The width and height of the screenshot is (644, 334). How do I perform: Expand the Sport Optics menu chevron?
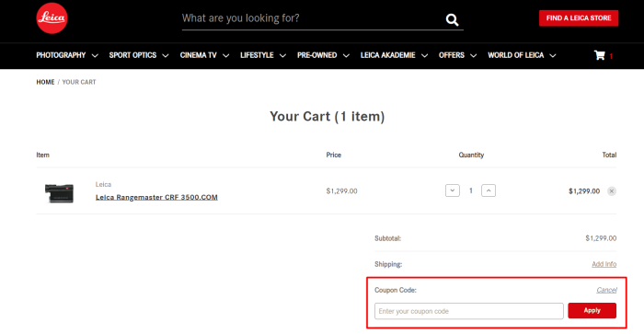coord(166,55)
